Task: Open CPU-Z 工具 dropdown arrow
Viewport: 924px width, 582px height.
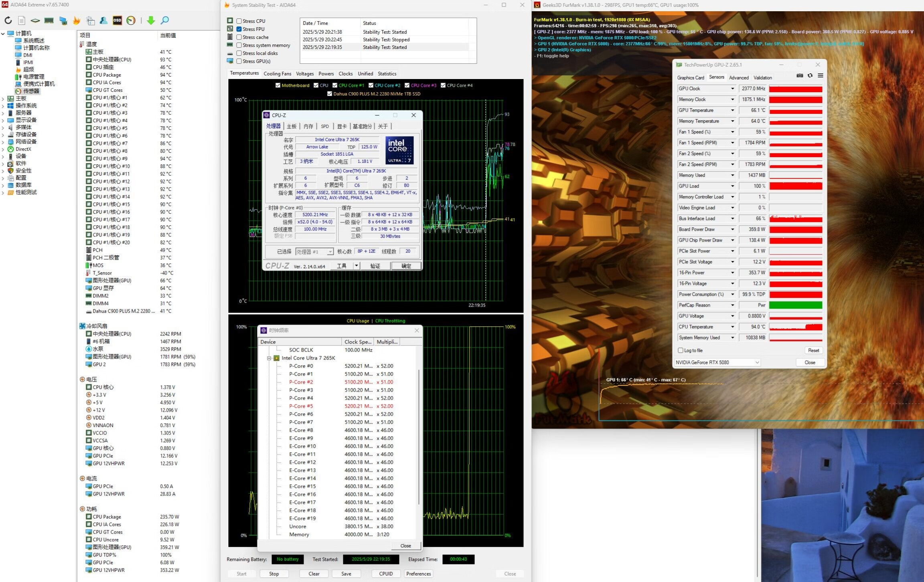Action: (x=356, y=266)
